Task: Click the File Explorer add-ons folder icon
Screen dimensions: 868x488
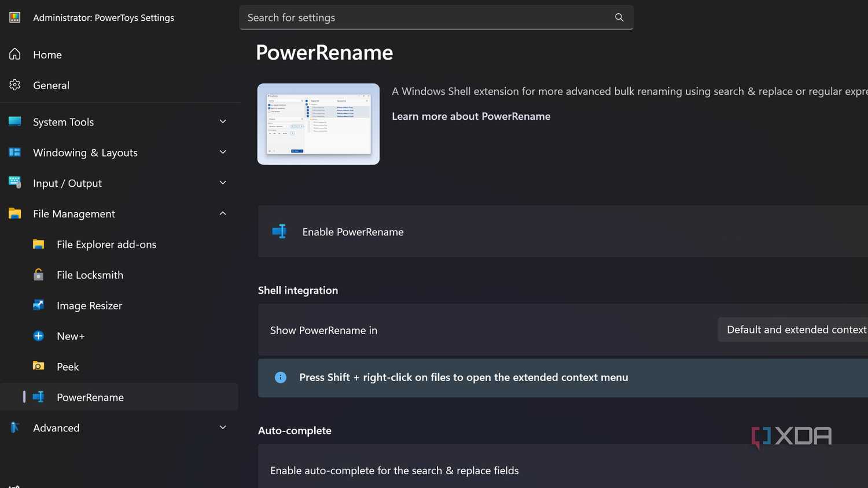Action: (38, 244)
